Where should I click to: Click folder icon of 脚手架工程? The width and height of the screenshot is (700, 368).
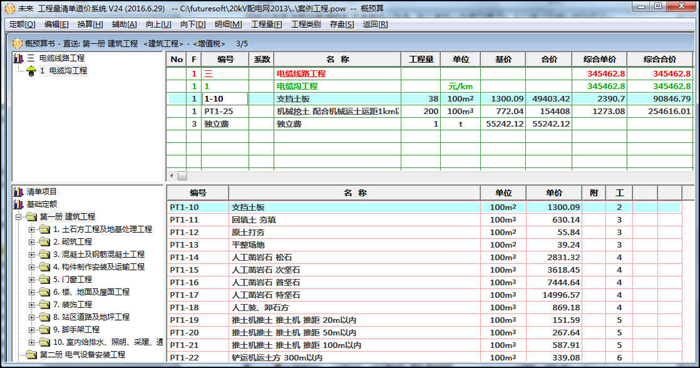coord(44,329)
